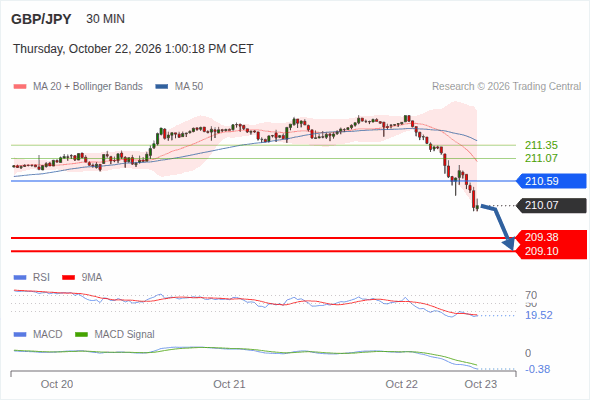This screenshot has height=400, width=590.
Task: Click the MA 50 legend label
Action: (189, 87)
